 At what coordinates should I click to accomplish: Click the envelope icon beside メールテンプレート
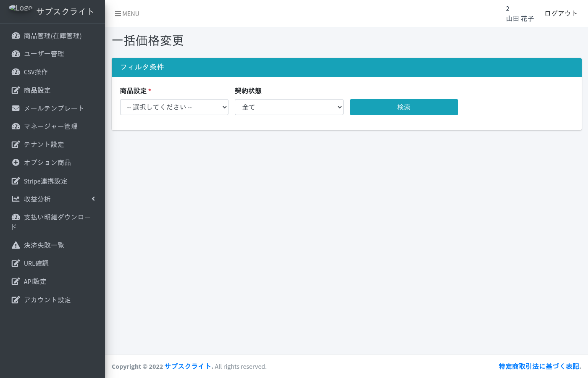(x=16, y=108)
